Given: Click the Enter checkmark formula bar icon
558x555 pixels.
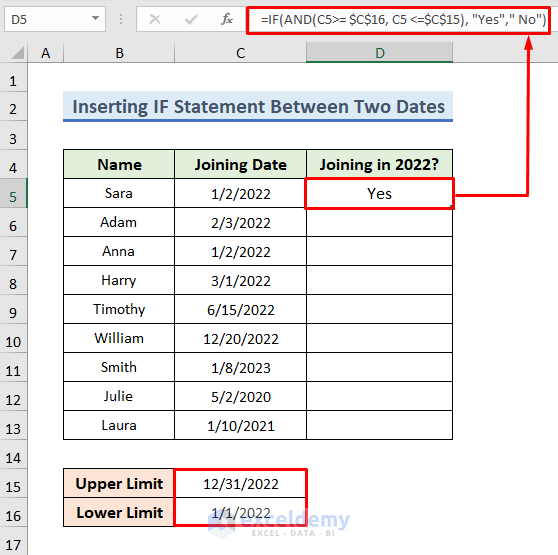Looking at the screenshot, I should coord(191,19).
